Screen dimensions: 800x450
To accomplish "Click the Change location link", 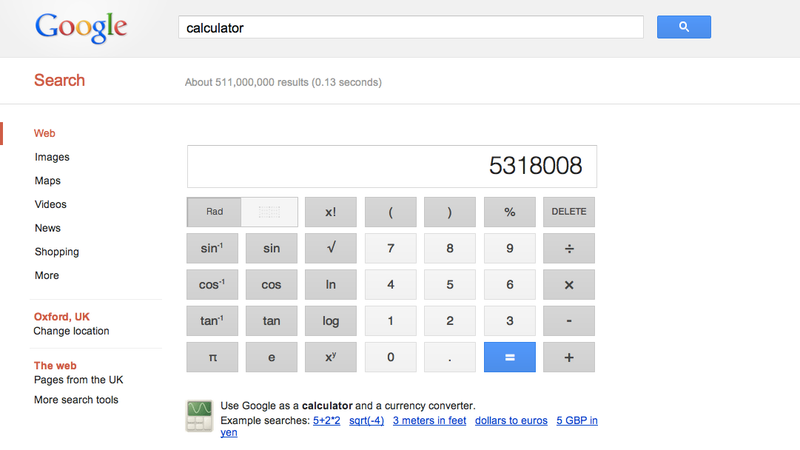I will point(71,331).
